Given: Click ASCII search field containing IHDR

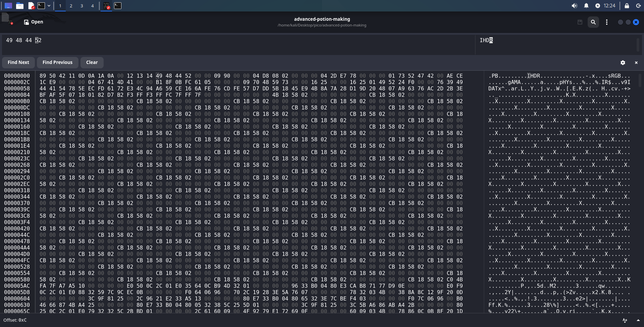Looking at the screenshot, I should (x=553, y=44).
